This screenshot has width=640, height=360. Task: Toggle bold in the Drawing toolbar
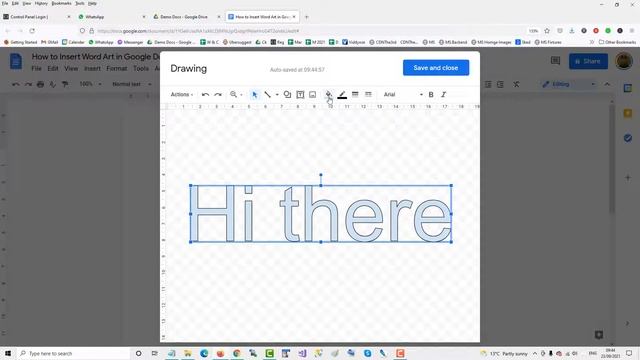tap(431, 94)
